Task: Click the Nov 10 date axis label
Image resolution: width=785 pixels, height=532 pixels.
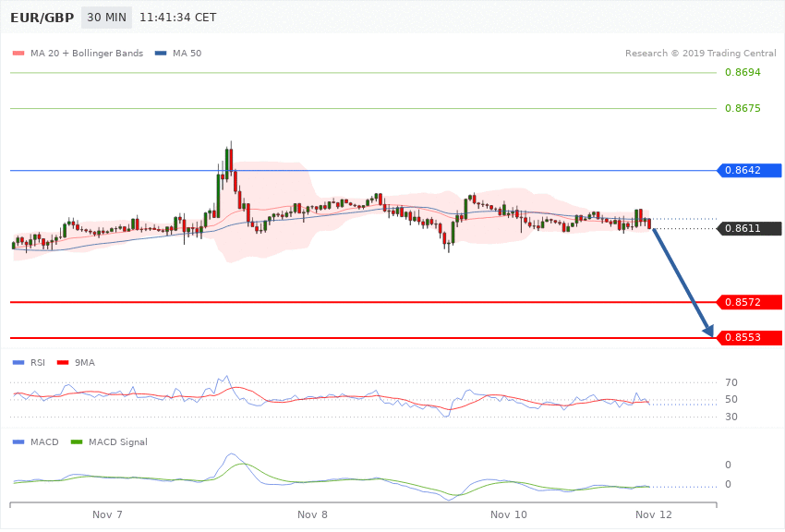Action: click(508, 514)
